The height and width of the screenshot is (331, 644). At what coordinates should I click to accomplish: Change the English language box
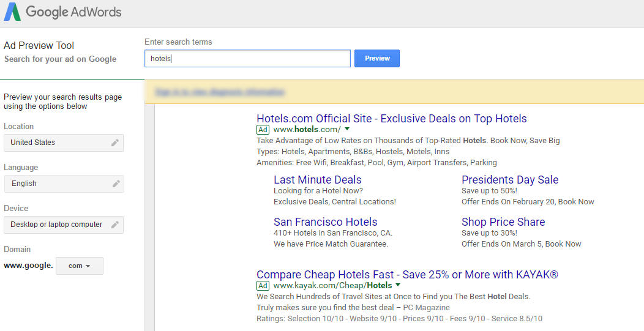(64, 184)
